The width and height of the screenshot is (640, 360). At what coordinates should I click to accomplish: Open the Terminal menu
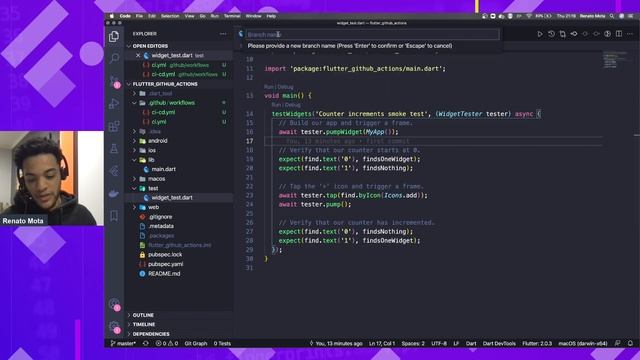(232, 16)
